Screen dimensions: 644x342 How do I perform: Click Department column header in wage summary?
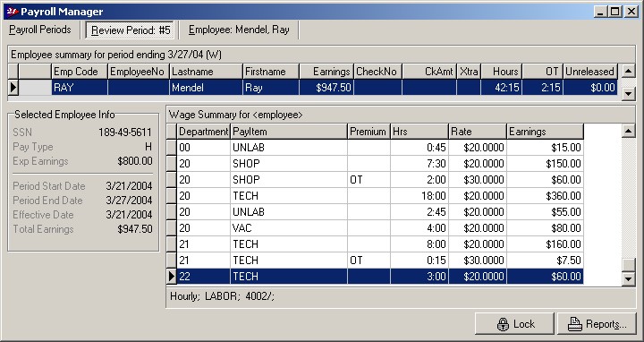[x=203, y=132]
